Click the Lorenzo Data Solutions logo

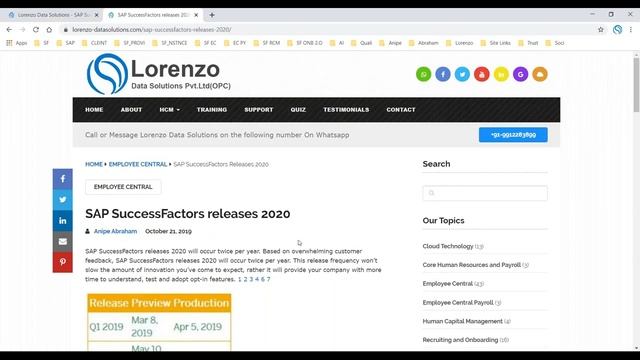pyautogui.click(x=159, y=74)
